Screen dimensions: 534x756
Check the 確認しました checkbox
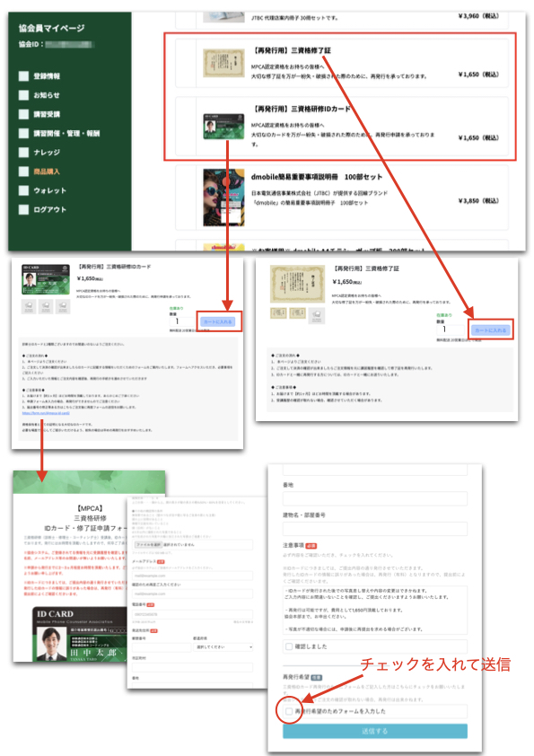click(289, 646)
